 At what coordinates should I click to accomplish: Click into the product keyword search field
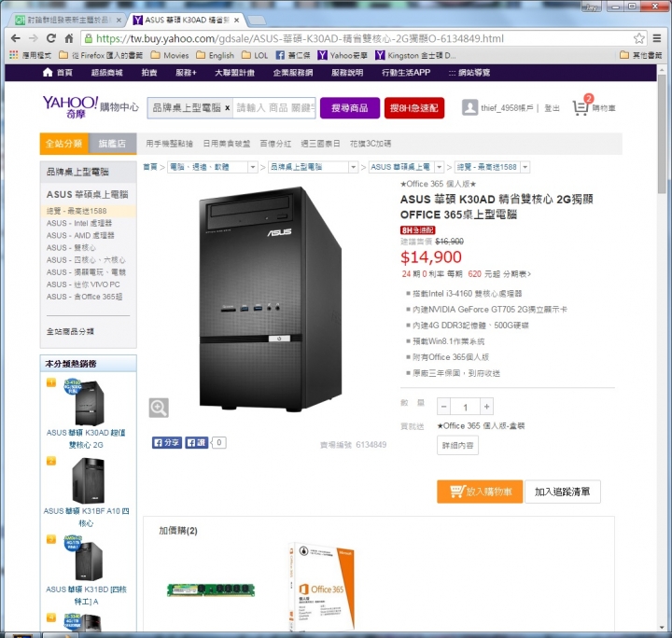(x=274, y=108)
